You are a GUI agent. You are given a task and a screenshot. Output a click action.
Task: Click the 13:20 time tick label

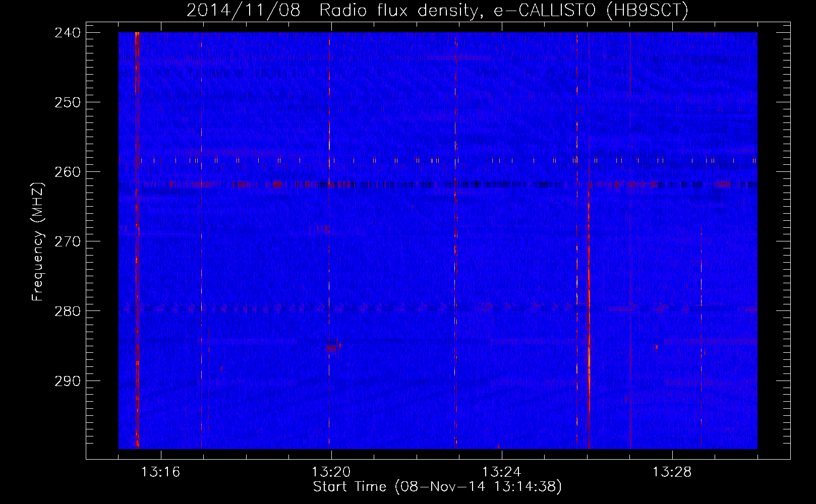coord(331,472)
